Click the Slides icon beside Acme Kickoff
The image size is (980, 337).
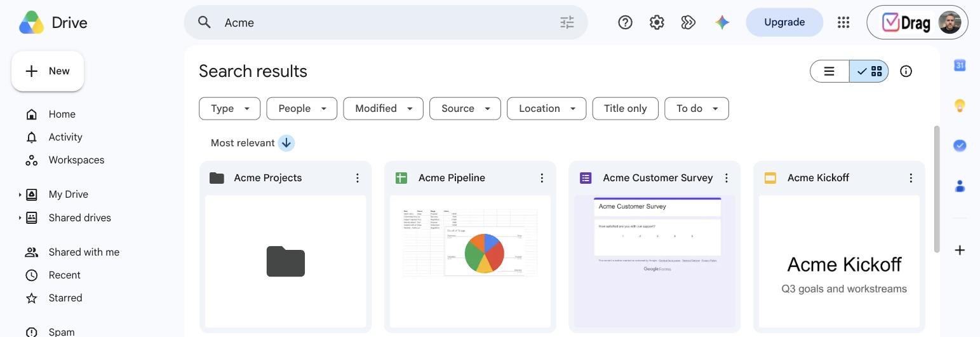[x=770, y=178]
